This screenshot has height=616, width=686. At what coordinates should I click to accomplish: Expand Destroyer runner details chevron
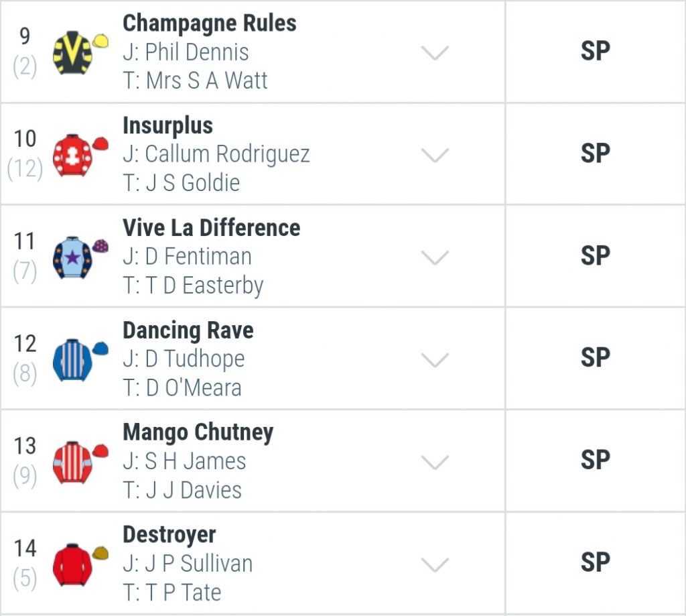click(x=435, y=564)
